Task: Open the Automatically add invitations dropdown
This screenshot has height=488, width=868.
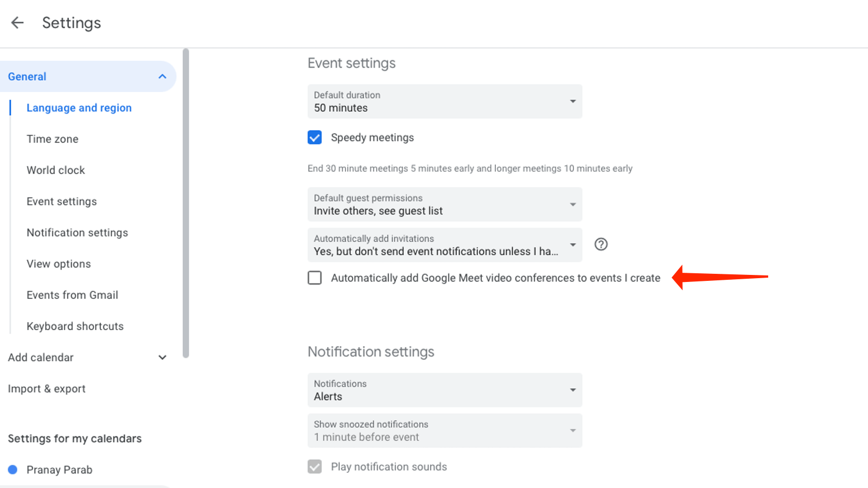Action: [x=445, y=245]
